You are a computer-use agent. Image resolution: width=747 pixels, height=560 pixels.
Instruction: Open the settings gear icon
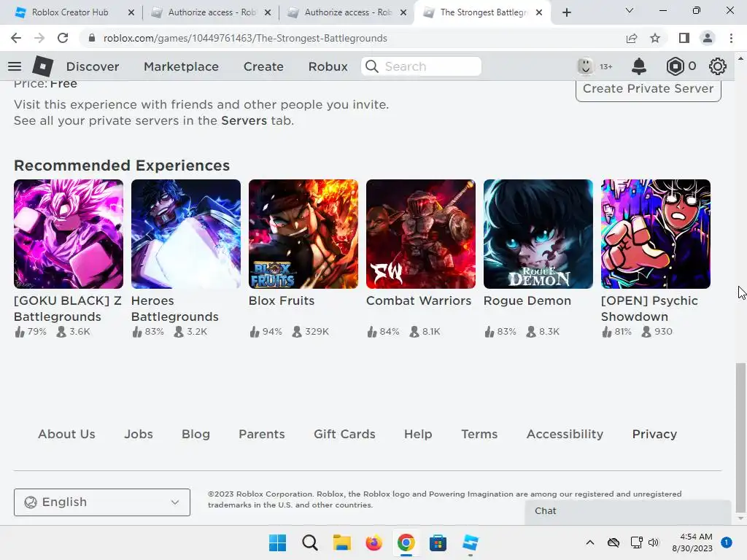coord(718,66)
